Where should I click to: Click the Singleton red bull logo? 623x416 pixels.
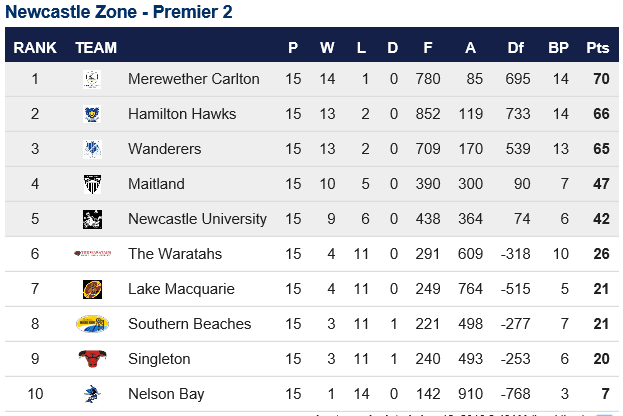click(92, 358)
